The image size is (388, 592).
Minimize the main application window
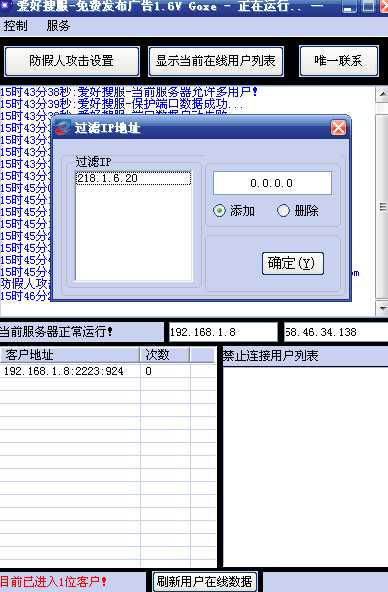[x=350, y=6]
